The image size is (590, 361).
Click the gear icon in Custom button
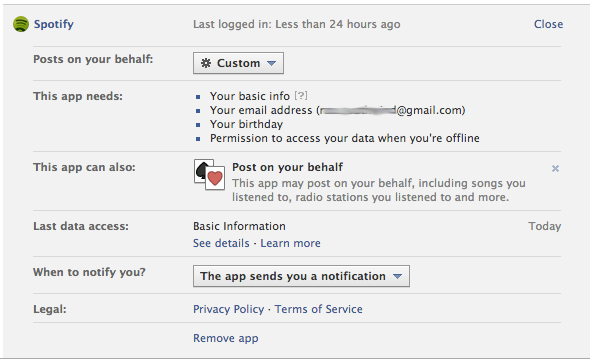(206, 63)
